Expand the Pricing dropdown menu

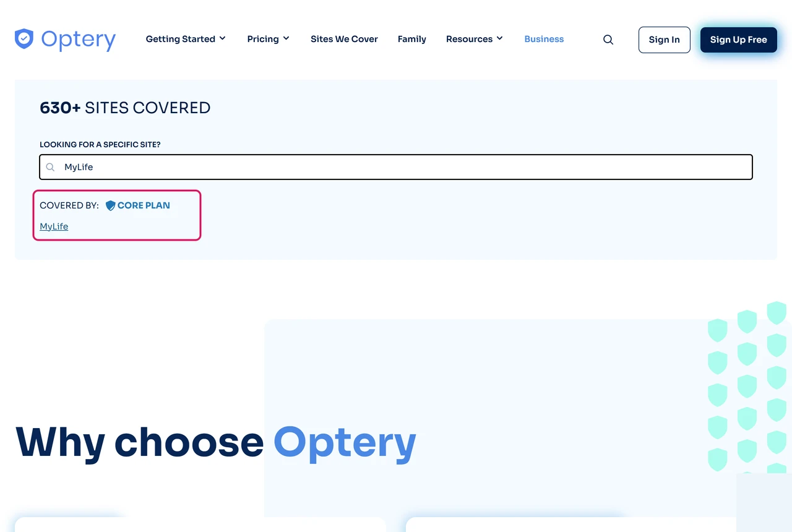[269, 39]
